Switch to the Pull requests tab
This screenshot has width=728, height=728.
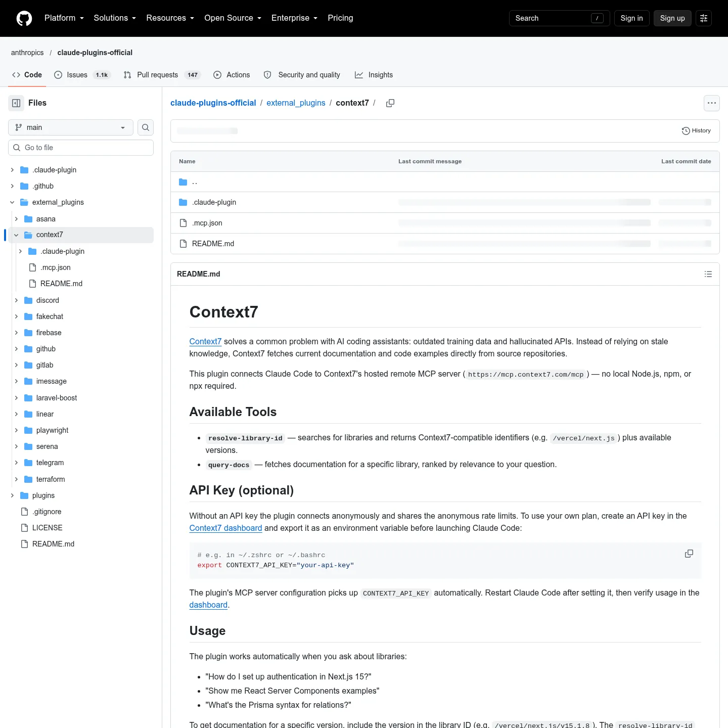pos(162,75)
